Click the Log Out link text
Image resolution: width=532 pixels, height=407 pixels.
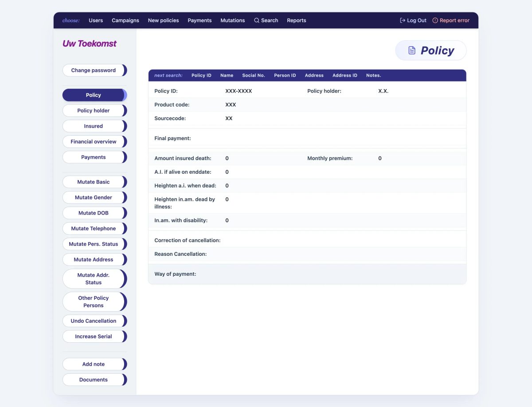[x=417, y=20]
